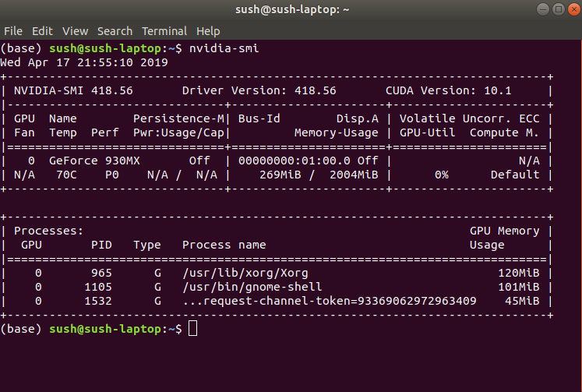Click the /usr/bin/gnome-shell process line

[277, 287]
